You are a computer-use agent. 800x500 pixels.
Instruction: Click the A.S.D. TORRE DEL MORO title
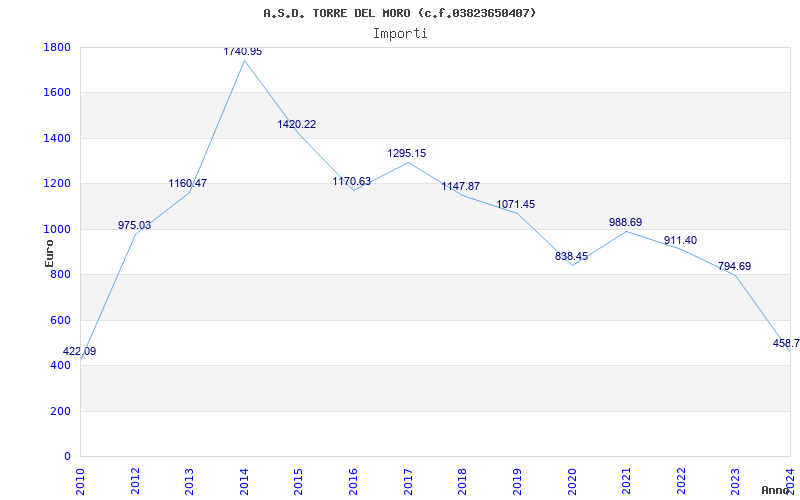[x=337, y=13]
